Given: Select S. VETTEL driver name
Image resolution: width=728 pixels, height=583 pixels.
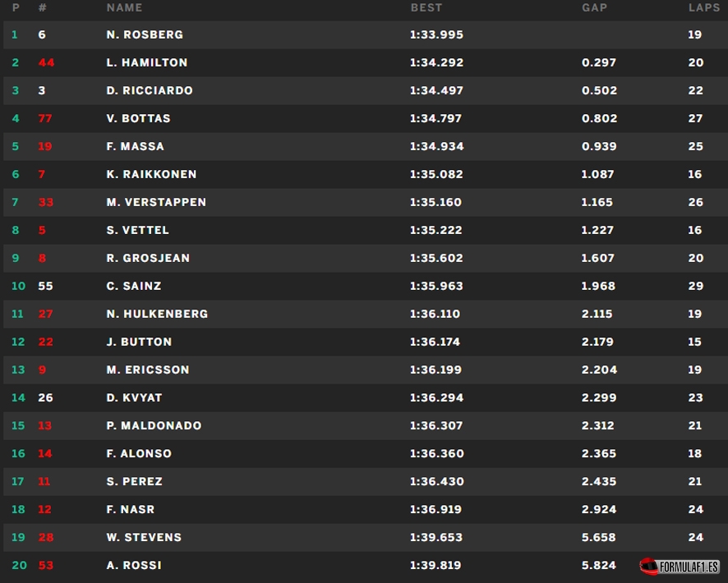Looking at the screenshot, I should [137, 230].
